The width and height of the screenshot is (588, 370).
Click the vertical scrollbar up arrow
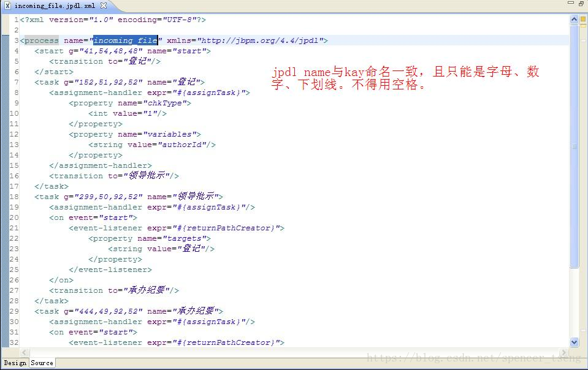point(574,20)
